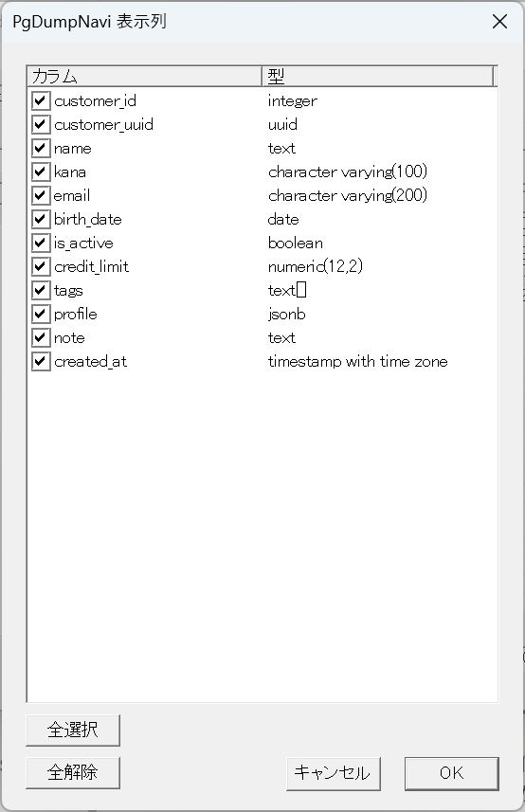Click the integer type cell
The width and height of the screenshot is (525, 812).
pos(293,101)
